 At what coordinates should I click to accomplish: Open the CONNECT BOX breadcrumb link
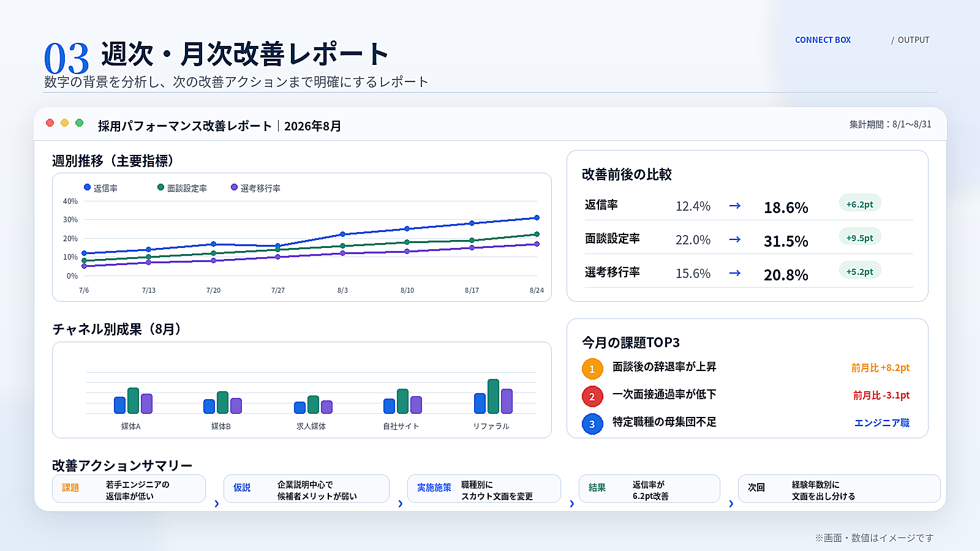point(823,40)
